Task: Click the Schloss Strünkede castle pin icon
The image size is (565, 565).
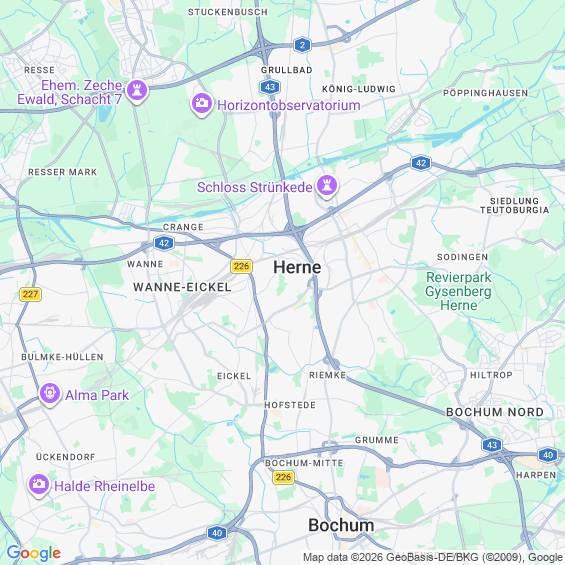Action: coord(327,186)
